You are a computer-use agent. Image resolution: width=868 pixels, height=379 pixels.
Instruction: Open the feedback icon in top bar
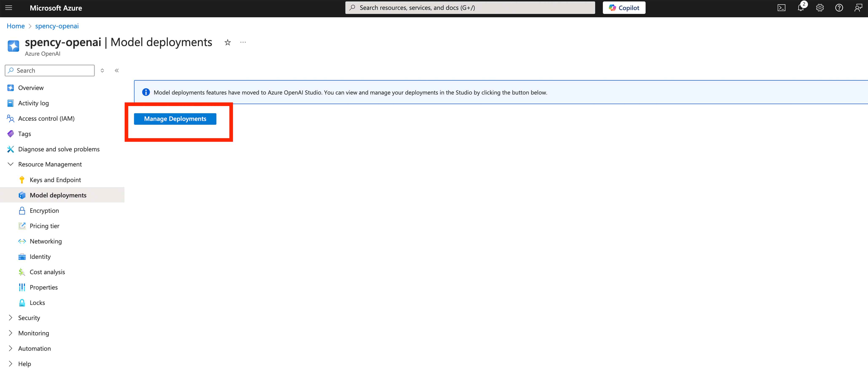[858, 8]
